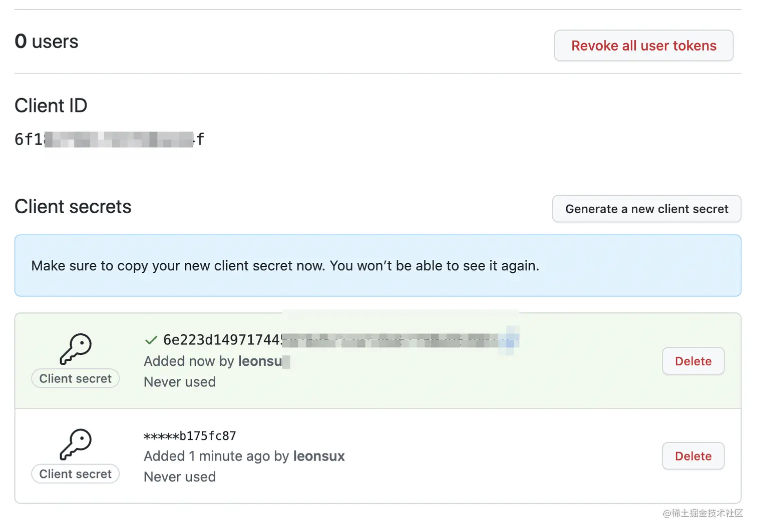Click the Client secrets heading
Viewport: 757px width, 532px height.
point(73,207)
